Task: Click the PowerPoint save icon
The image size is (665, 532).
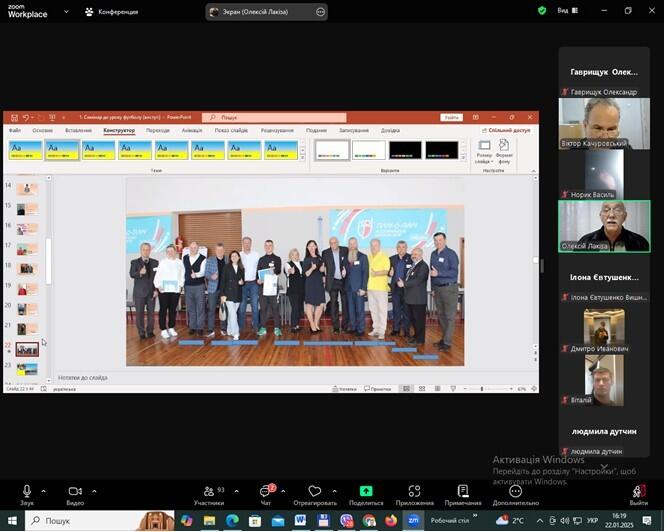Action: pyautogui.click(x=14, y=118)
